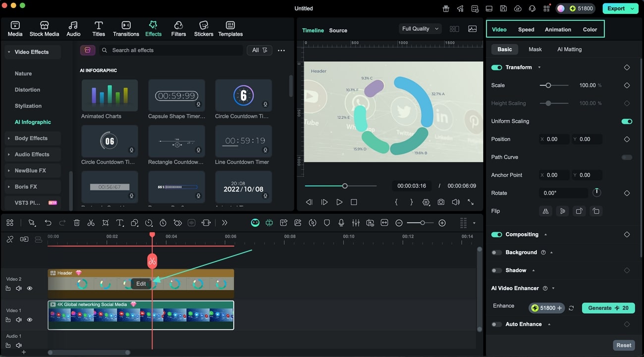This screenshot has height=357, width=644.
Task: Disable Uniform Scaling toggle
Action: (x=627, y=121)
